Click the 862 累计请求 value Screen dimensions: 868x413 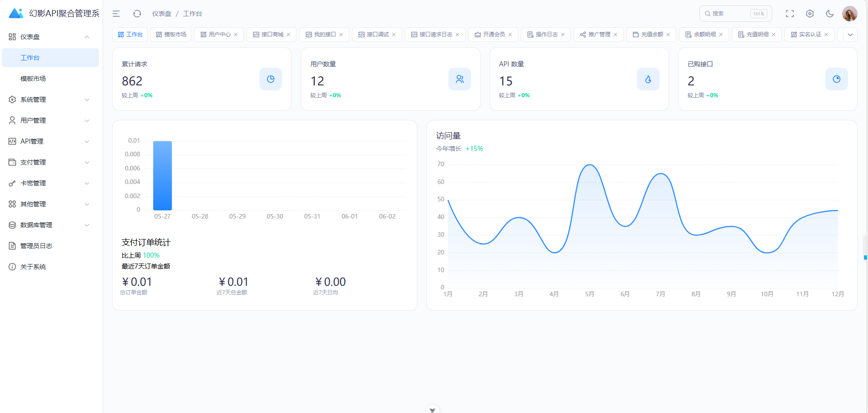[132, 81]
